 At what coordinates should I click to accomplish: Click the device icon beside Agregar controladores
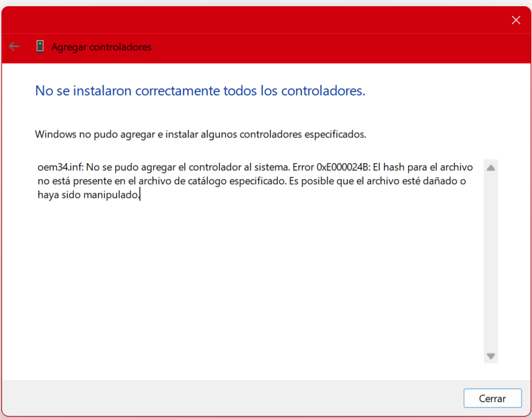tap(40, 46)
